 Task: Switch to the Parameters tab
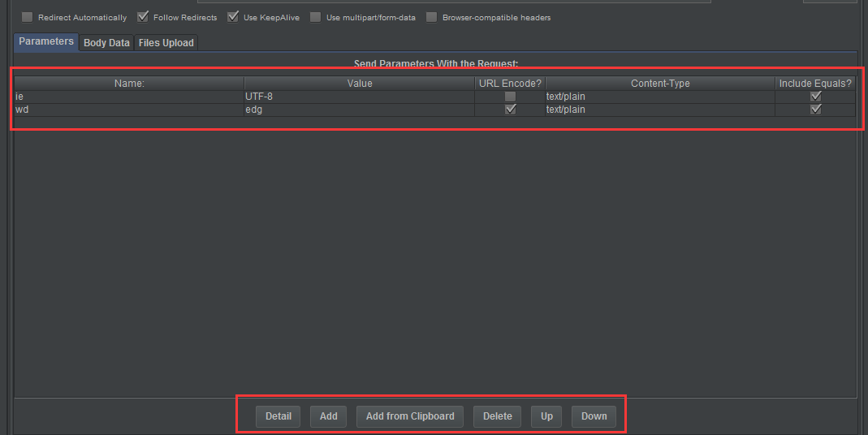46,42
